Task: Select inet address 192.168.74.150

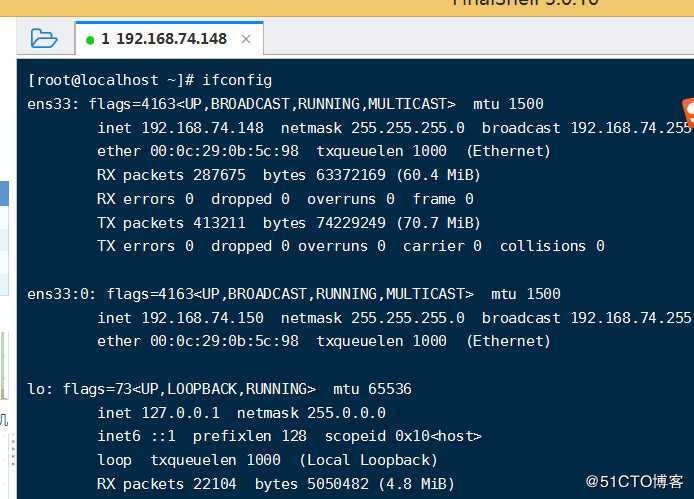Action: 202,318
